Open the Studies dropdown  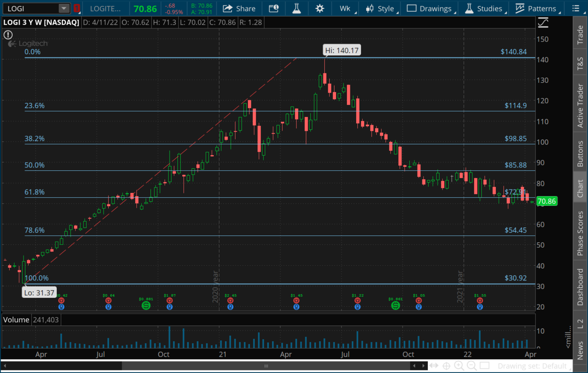coord(484,8)
